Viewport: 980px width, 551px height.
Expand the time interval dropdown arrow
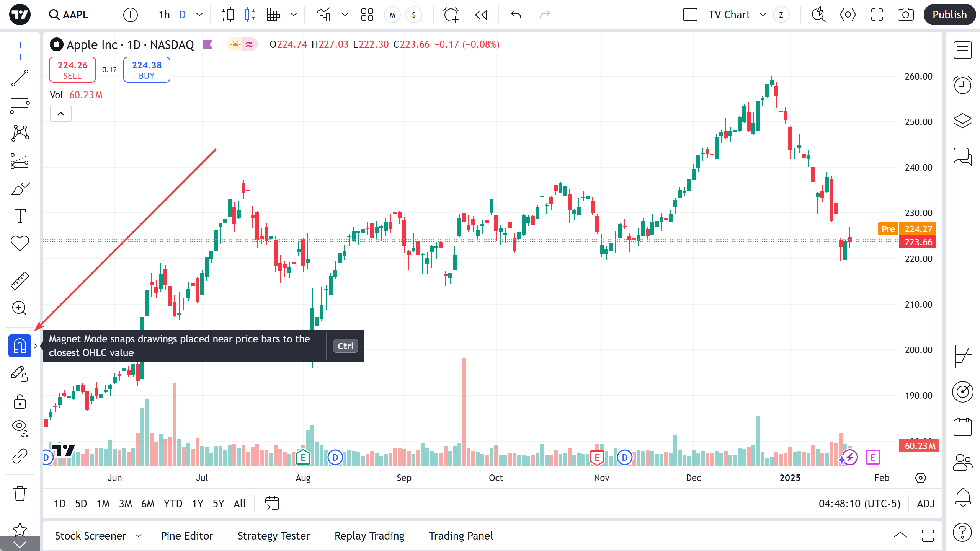click(199, 15)
